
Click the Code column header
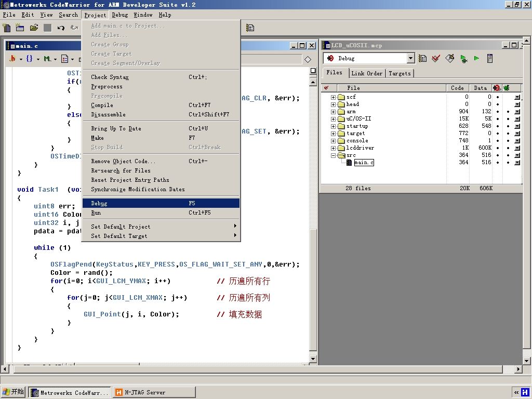coord(457,88)
